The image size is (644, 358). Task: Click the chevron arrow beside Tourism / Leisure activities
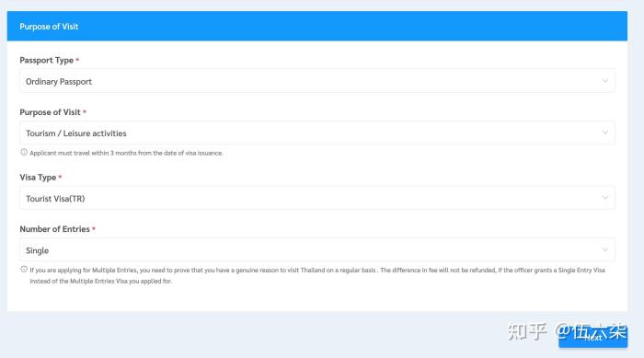pyautogui.click(x=605, y=133)
